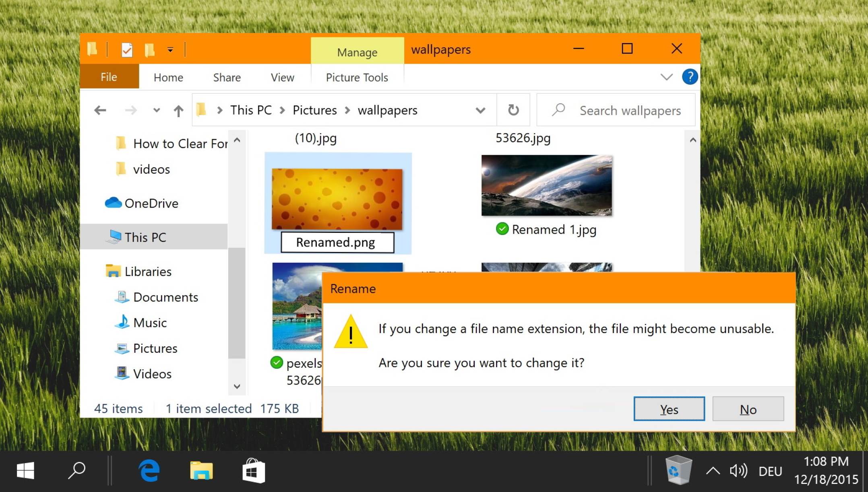Expand the address bar history dropdown
This screenshot has height=492, width=868.
[x=480, y=110]
